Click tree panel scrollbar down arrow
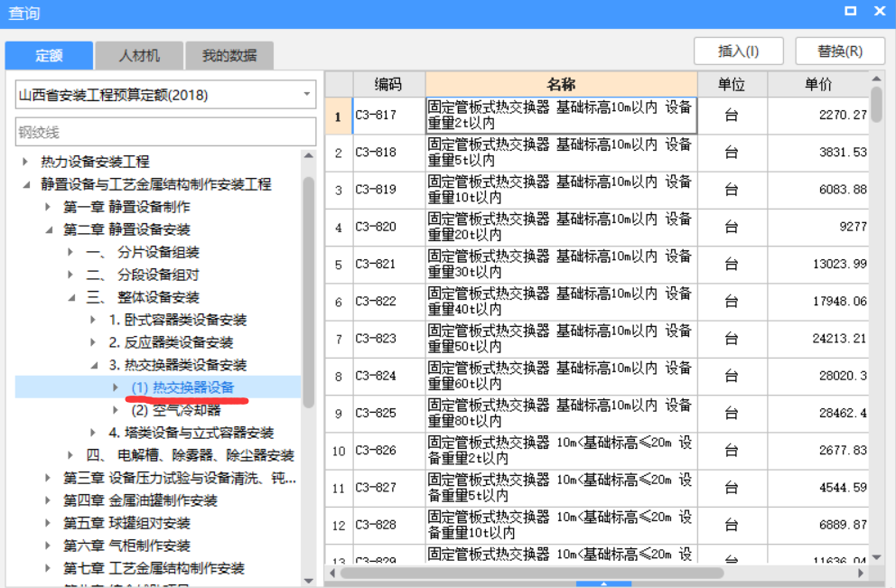Viewport: 896px width, 588px height. (x=309, y=581)
